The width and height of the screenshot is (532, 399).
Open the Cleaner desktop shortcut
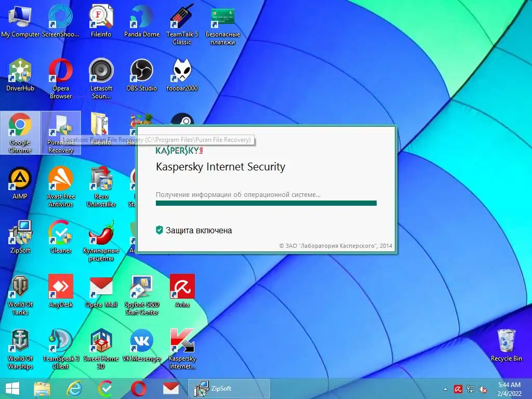coord(60,237)
